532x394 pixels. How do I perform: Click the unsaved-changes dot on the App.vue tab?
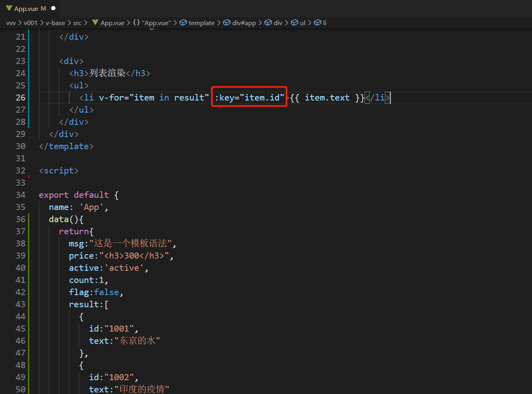(x=53, y=8)
